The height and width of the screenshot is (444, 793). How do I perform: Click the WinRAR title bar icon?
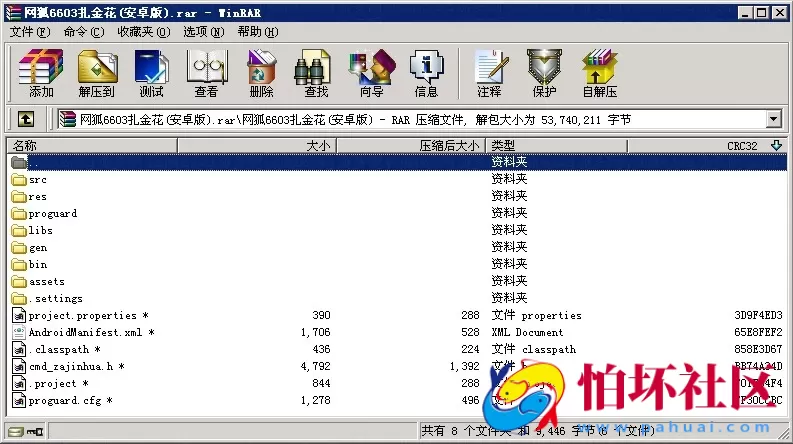point(13,13)
